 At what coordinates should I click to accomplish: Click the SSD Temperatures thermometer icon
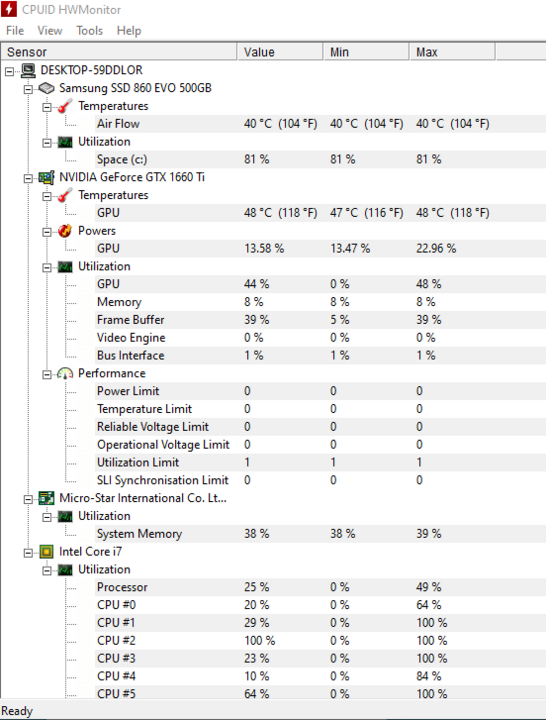tap(65, 106)
